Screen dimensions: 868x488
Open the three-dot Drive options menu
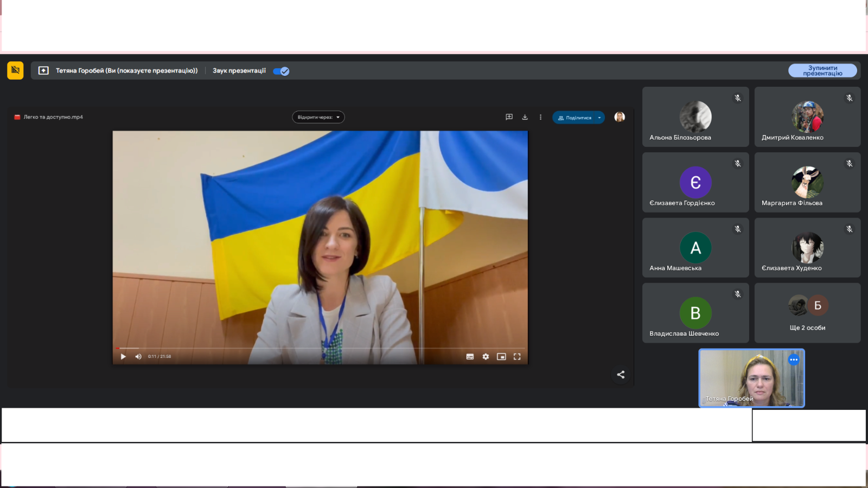[540, 117]
